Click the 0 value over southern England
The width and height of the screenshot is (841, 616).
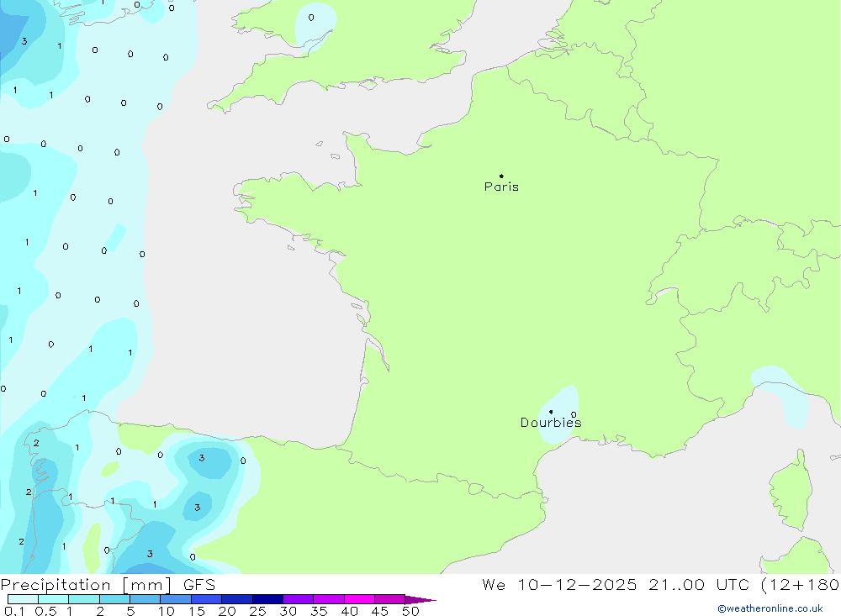click(x=311, y=18)
